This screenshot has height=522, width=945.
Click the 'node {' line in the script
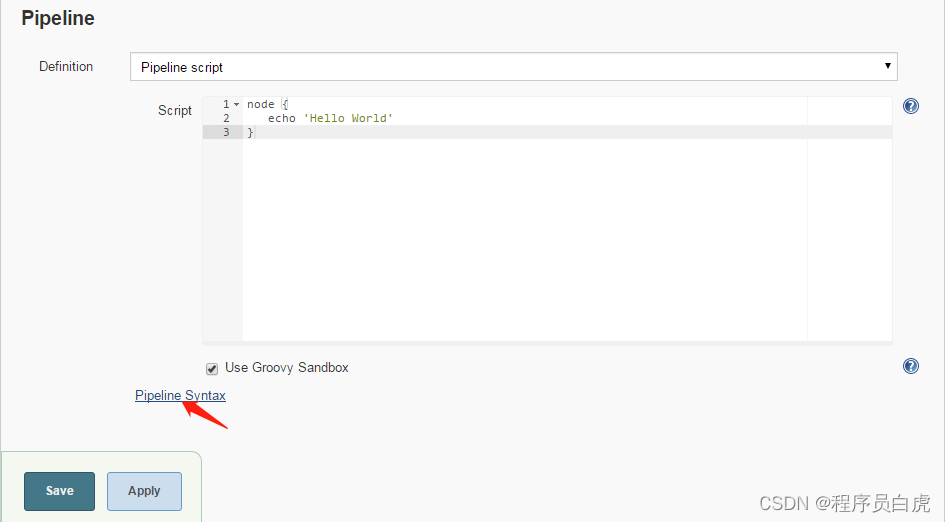(x=268, y=104)
